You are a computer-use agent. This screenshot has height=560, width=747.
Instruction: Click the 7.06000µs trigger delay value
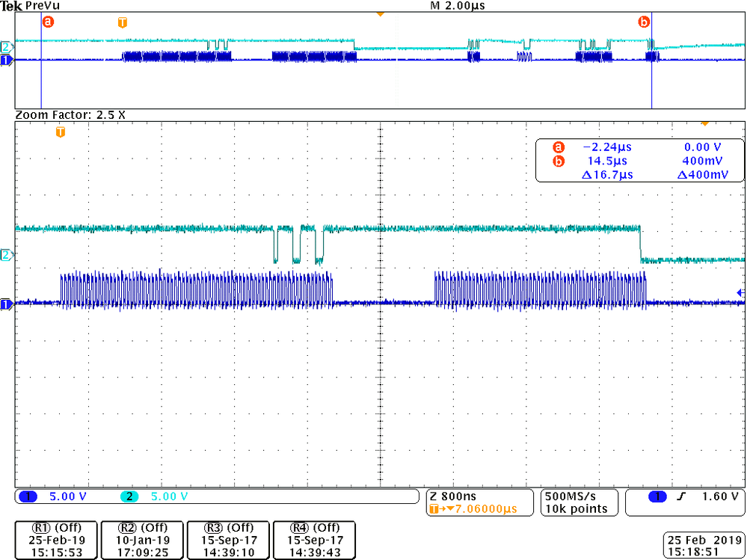pos(486,508)
